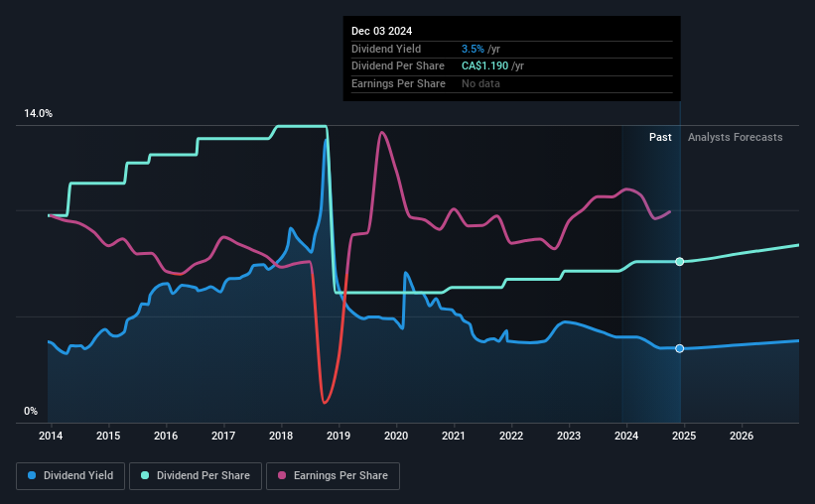Click the No data earnings value

[x=480, y=83]
